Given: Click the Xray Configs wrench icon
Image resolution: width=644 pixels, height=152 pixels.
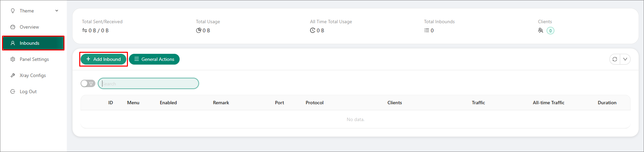Looking at the screenshot, I should (13, 75).
